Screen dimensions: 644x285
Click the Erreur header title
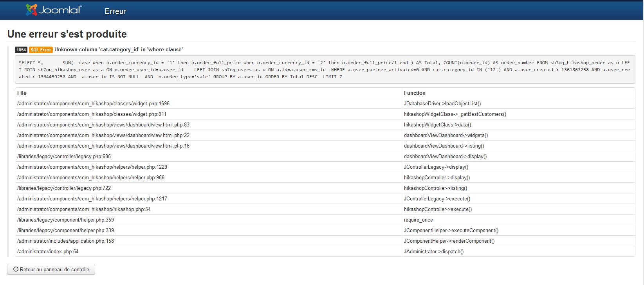(115, 11)
